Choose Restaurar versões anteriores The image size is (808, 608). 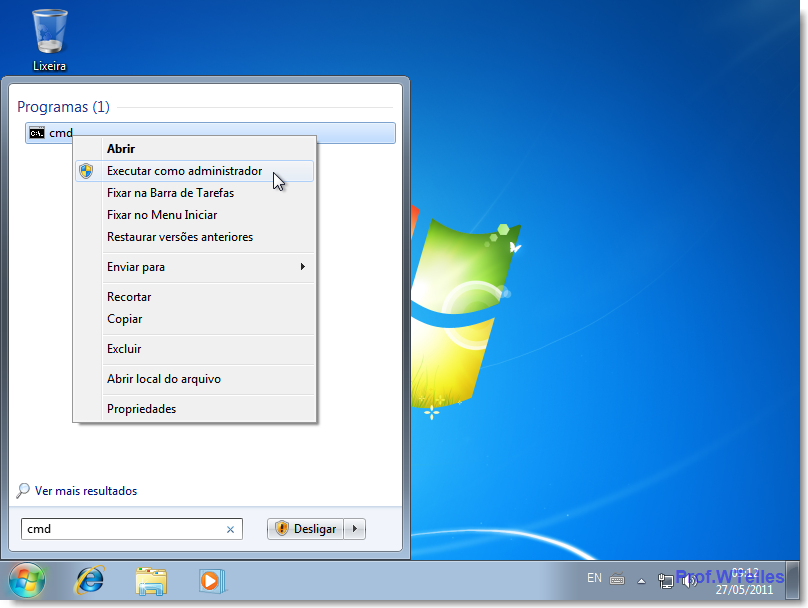[x=194, y=237]
